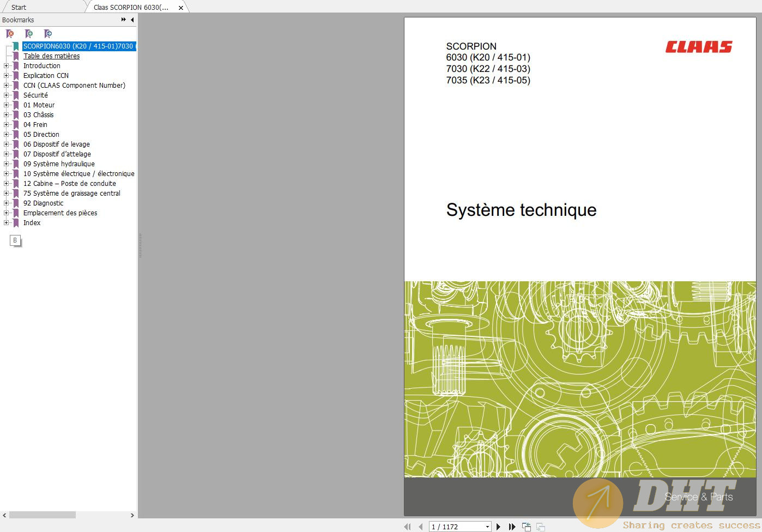Click the bookmarks scrollbar right arrow

[132, 515]
